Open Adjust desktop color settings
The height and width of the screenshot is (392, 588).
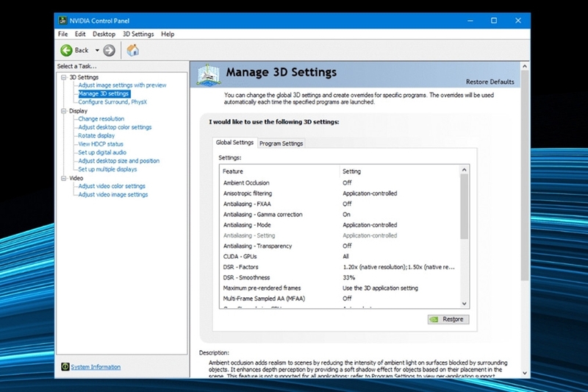[115, 127]
